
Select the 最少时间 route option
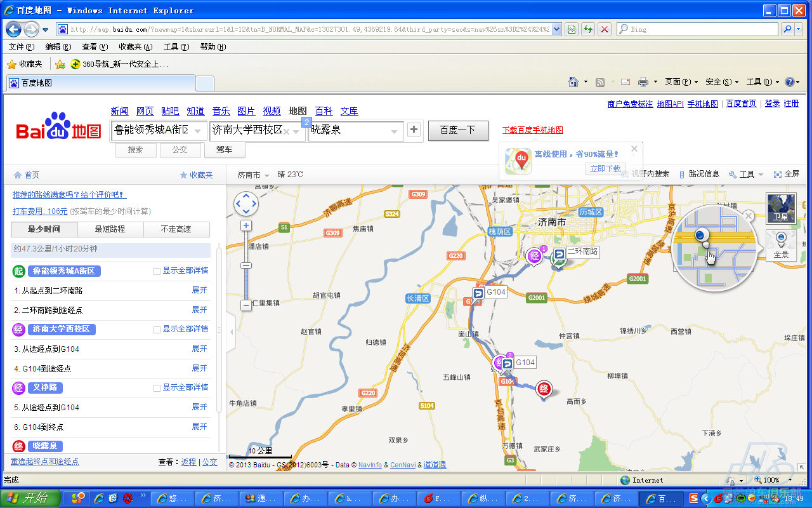(x=44, y=229)
